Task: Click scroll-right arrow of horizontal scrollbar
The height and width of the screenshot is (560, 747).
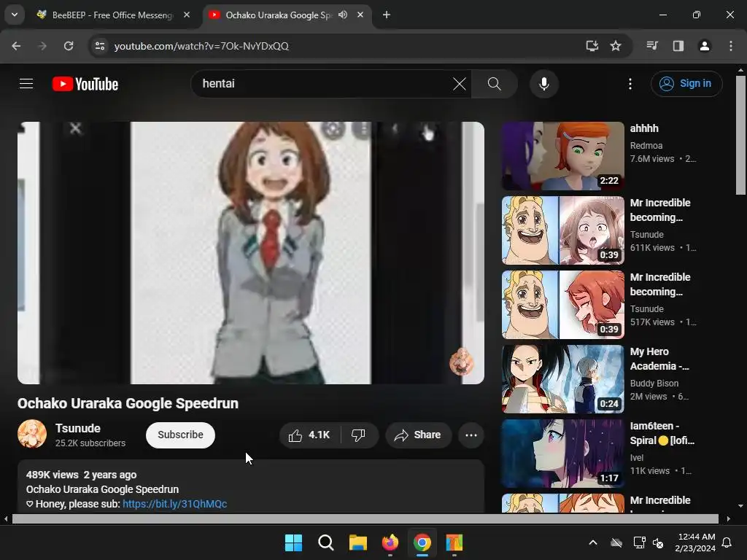Action: [x=729, y=518]
